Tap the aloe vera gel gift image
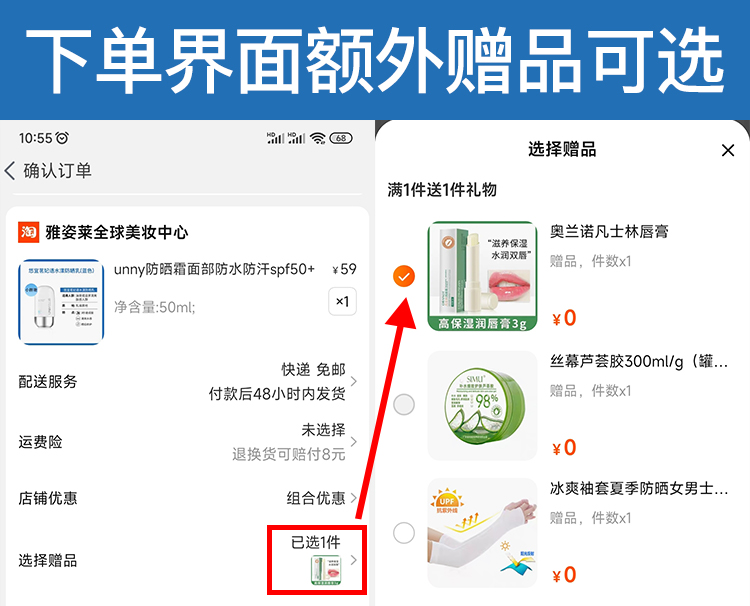The height and width of the screenshot is (606, 750). (483, 406)
